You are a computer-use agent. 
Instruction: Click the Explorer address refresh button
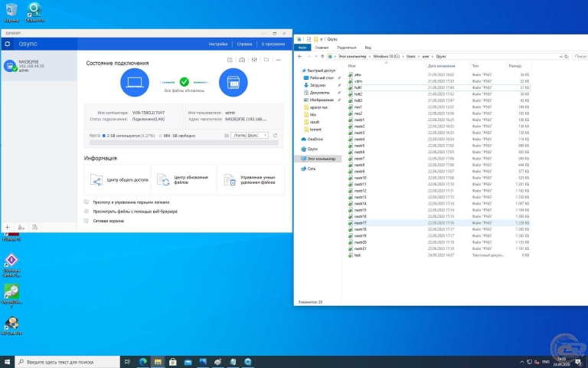(x=567, y=56)
